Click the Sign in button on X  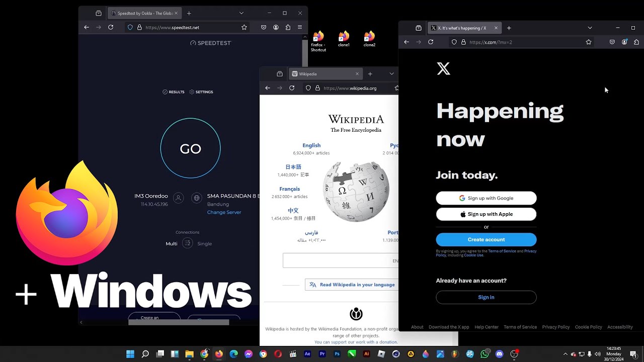[x=486, y=297]
